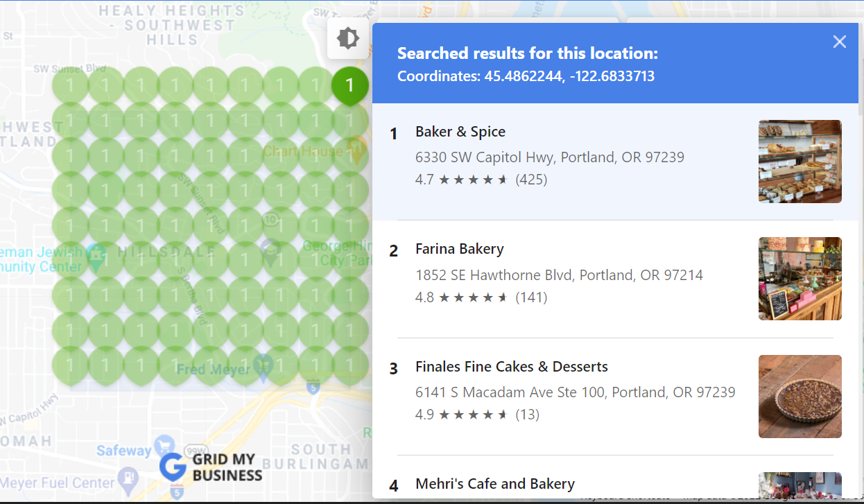Click the highlighted dark green rank pin

coord(349,85)
